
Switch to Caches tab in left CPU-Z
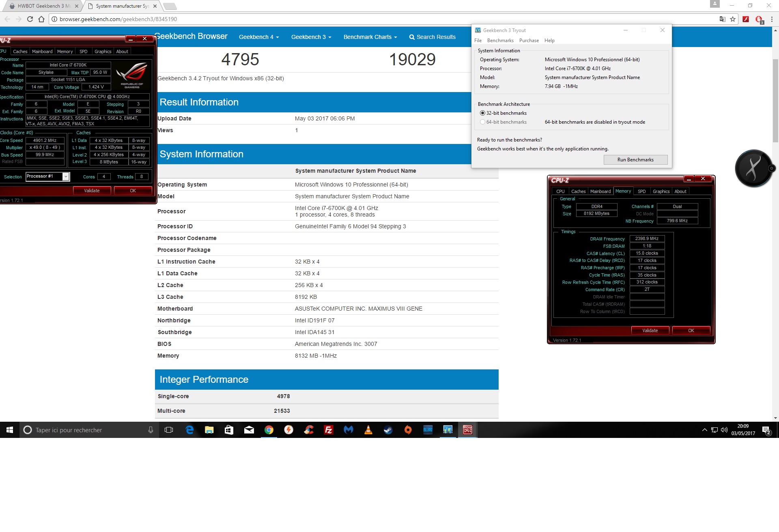[x=20, y=51]
